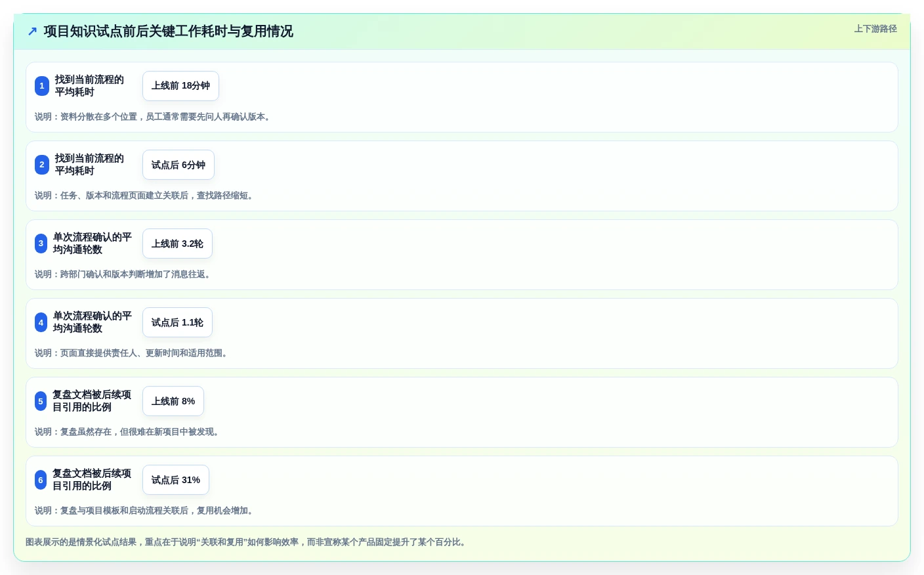This screenshot has width=924, height=575.
Task: Select 找到当前流程的平均耗时 label in card 2
Action: pyautogui.click(x=89, y=165)
